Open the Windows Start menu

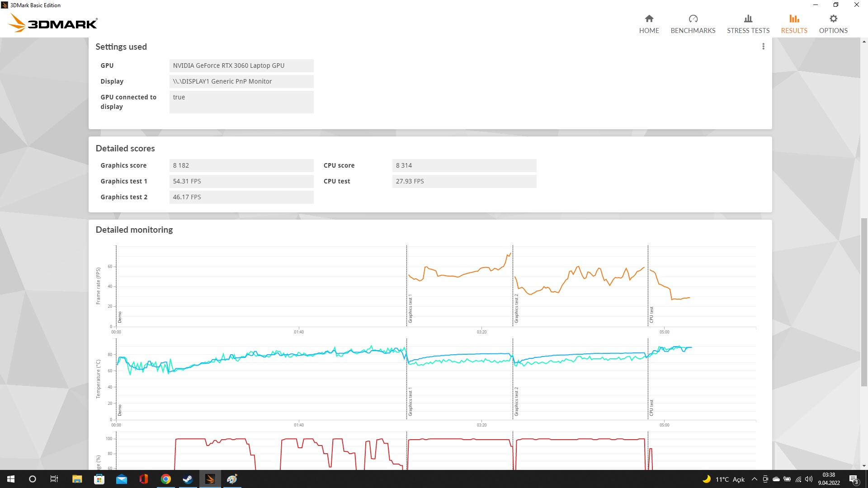(x=11, y=479)
